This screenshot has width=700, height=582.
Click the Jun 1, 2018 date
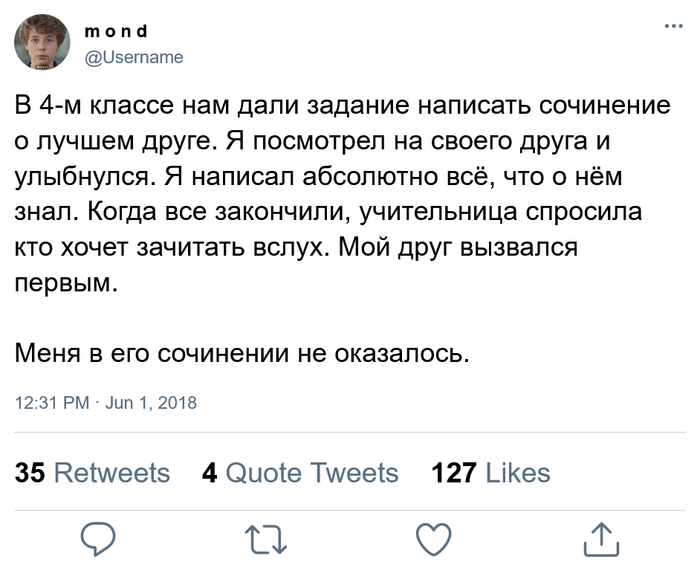(x=151, y=403)
